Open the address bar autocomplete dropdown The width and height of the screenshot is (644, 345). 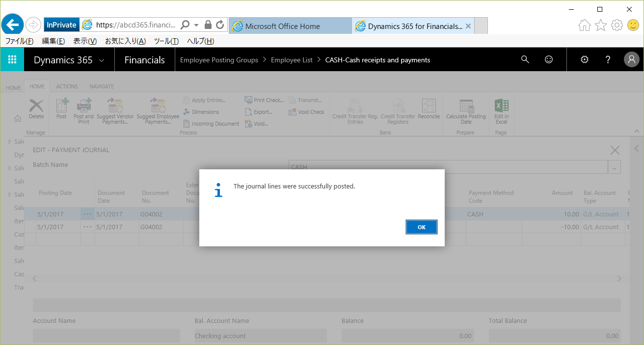pyautogui.click(x=196, y=25)
